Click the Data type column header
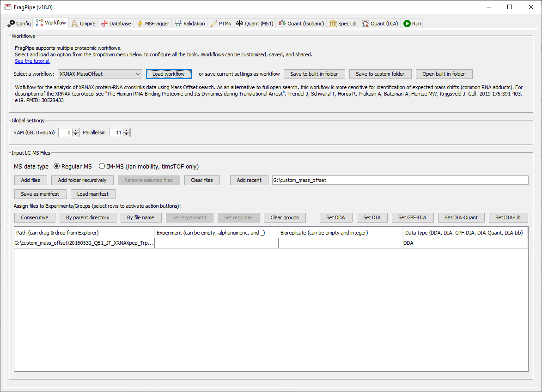Viewport: 542px width, 392px height. tap(465, 233)
